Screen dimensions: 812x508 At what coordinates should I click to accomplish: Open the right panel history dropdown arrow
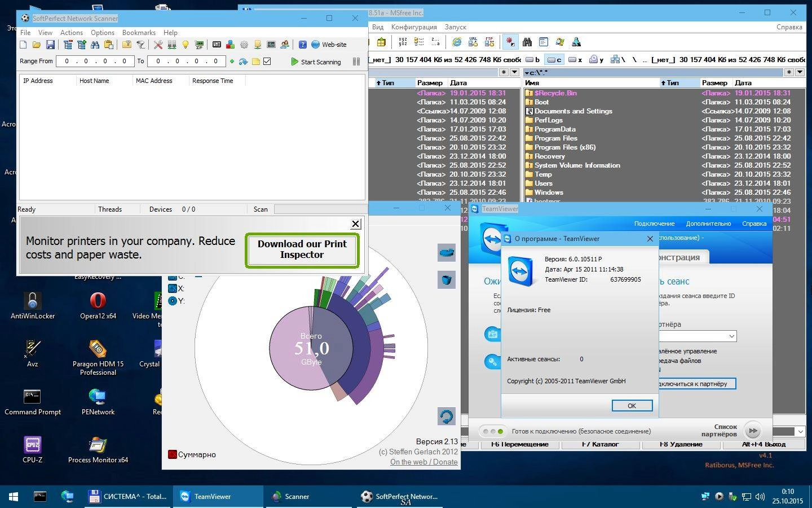(800, 72)
